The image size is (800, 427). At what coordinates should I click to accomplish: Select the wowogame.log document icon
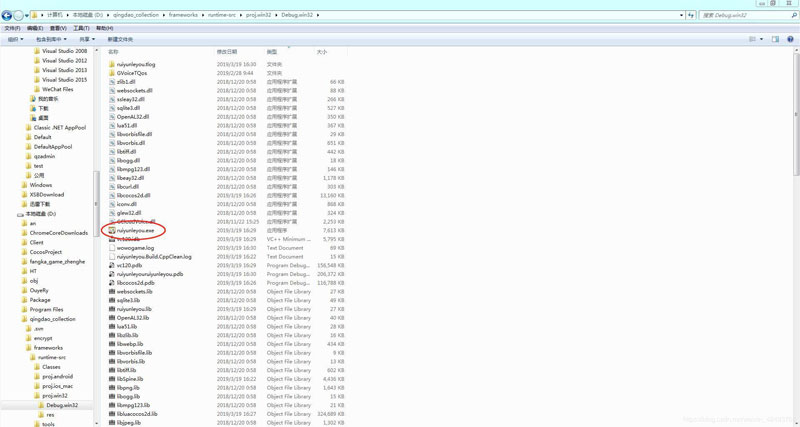pyautogui.click(x=112, y=248)
